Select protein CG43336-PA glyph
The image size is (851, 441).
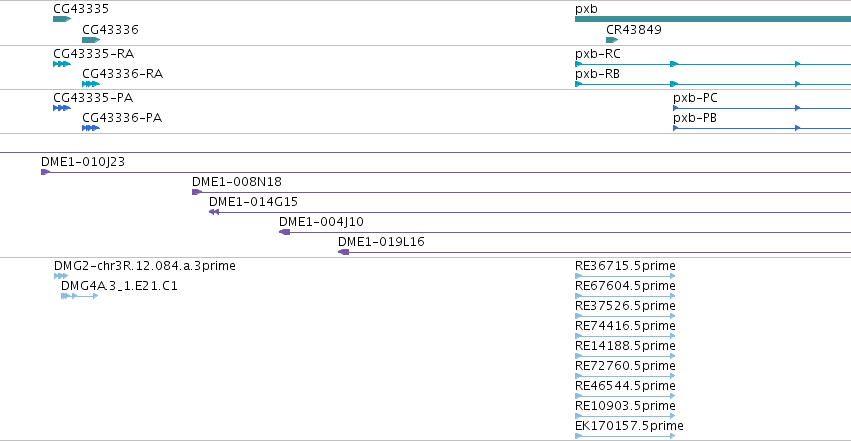(91, 128)
